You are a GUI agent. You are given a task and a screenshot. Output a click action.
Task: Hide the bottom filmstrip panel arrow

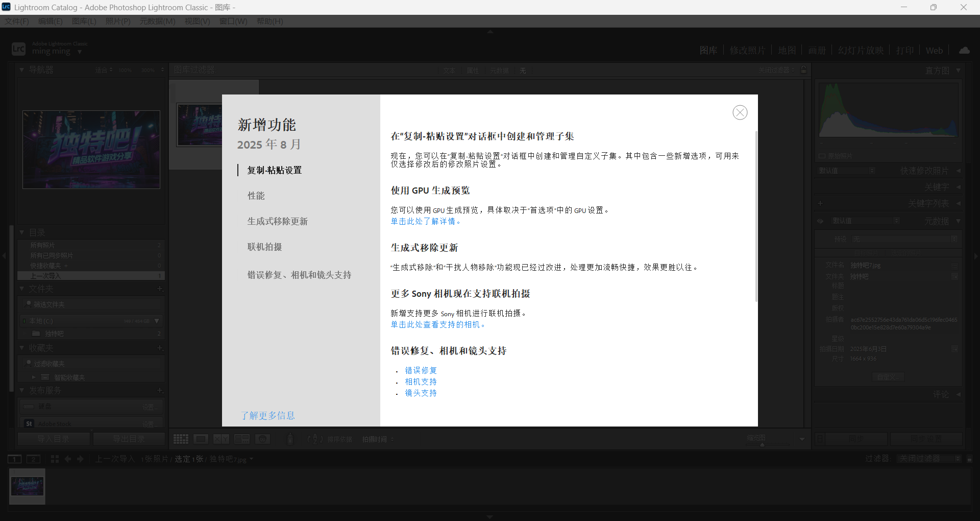(x=490, y=517)
